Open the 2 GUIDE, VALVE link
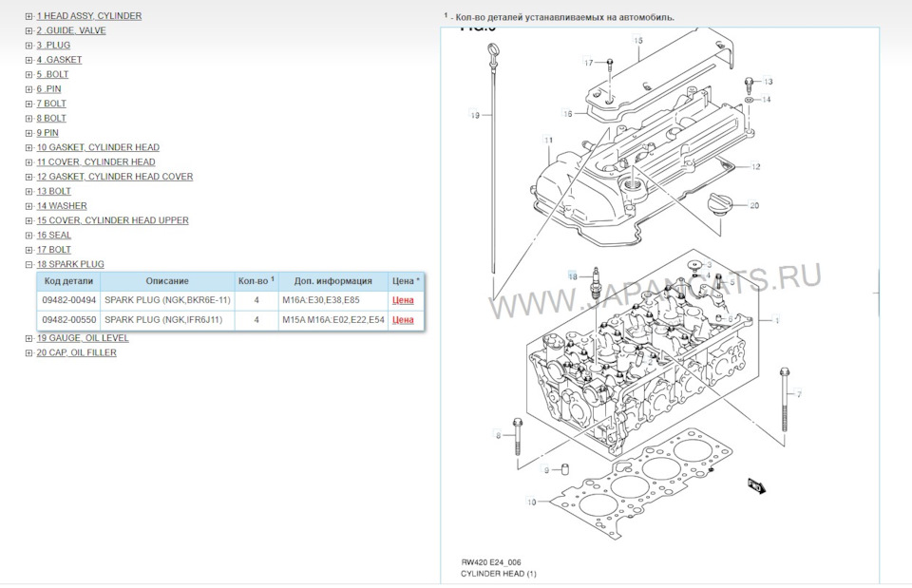This screenshot has width=912, height=588. pos(71,30)
